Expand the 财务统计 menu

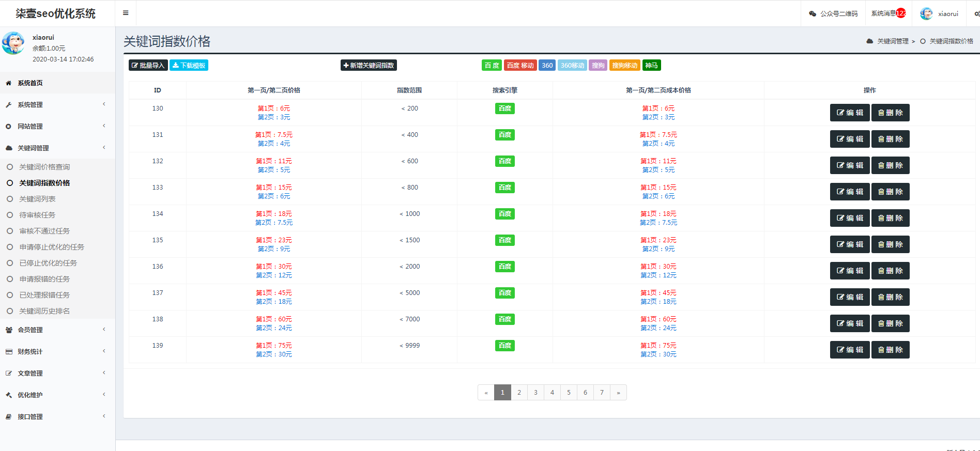[30, 352]
